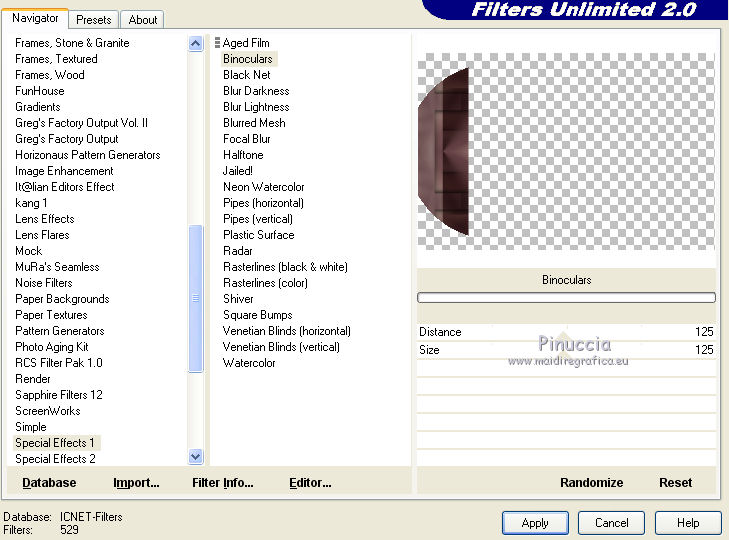The width and height of the screenshot is (729, 540).
Task: Select the Render category
Action: 33,379
